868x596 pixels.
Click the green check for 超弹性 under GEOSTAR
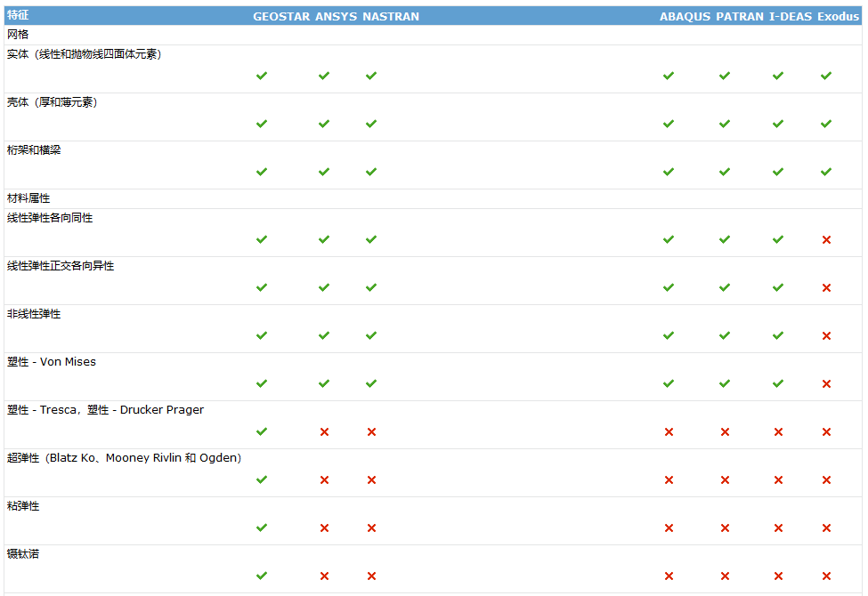[x=262, y=479]
